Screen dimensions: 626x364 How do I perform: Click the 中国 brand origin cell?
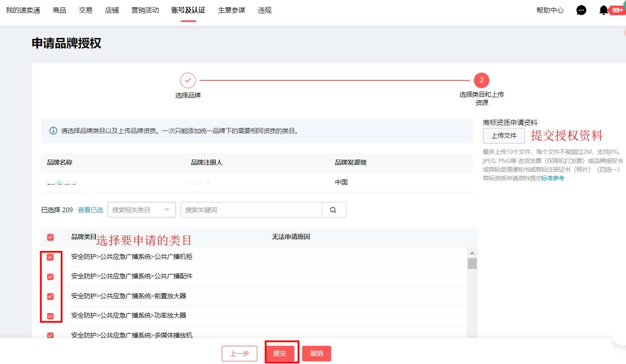point(341,182)
